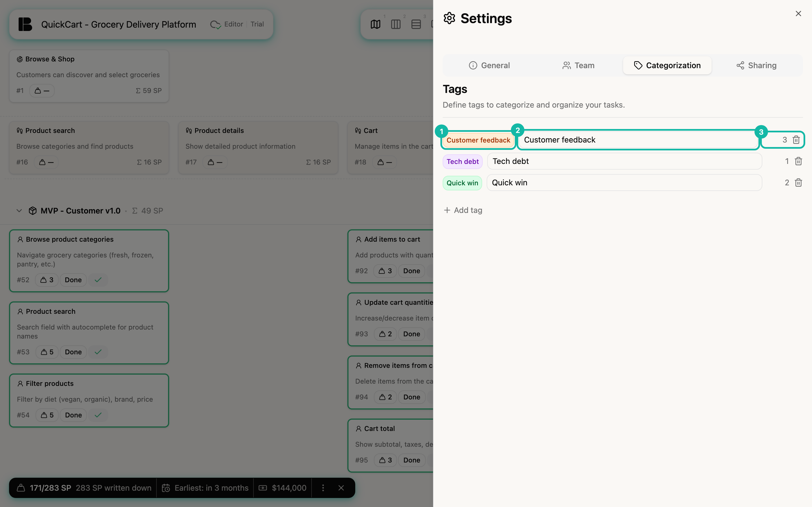
Task: Open the Sharing settings tab
Action: (756, 65)
